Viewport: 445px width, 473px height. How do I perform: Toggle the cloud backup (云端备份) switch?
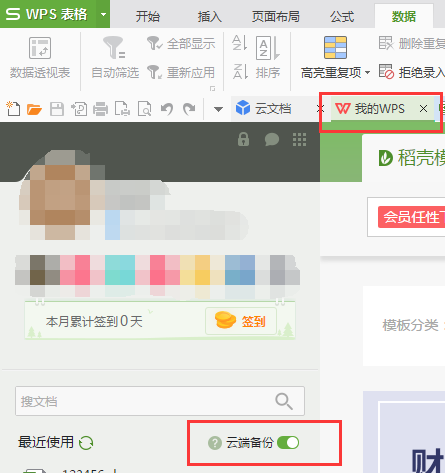click(x=288, y=443)
